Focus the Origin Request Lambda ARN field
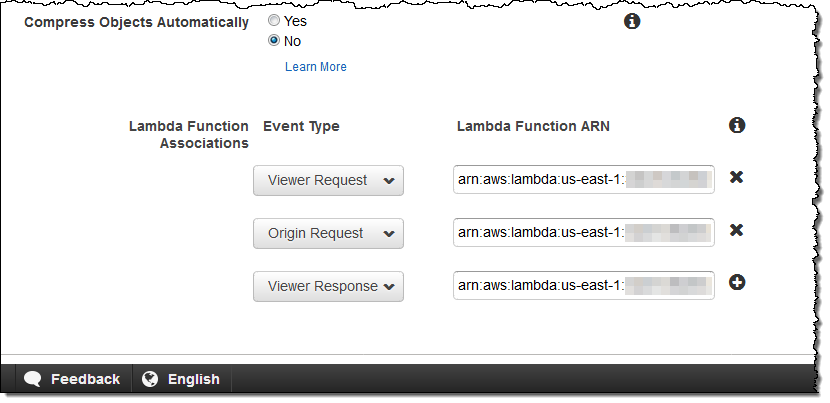Screen dimensions: 830x403 tap(583, 232)
